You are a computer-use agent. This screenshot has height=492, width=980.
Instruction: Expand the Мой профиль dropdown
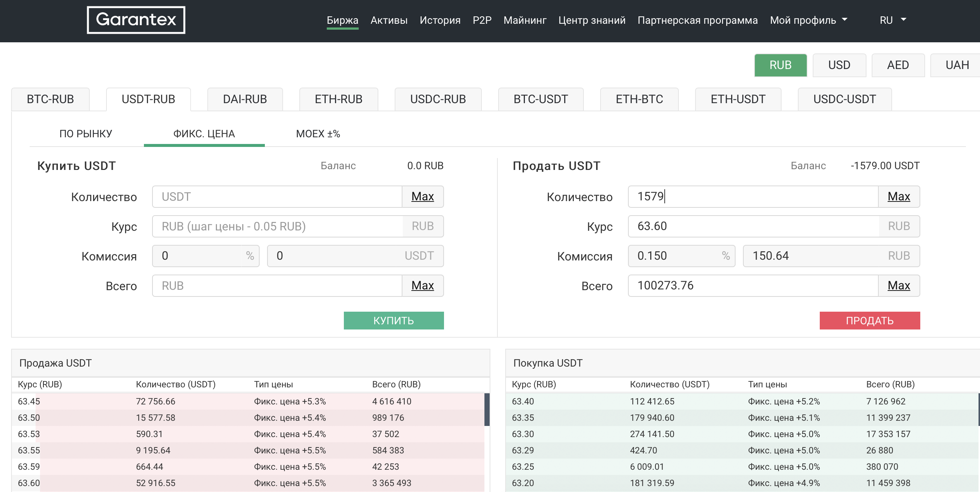(x=808, y=20)
